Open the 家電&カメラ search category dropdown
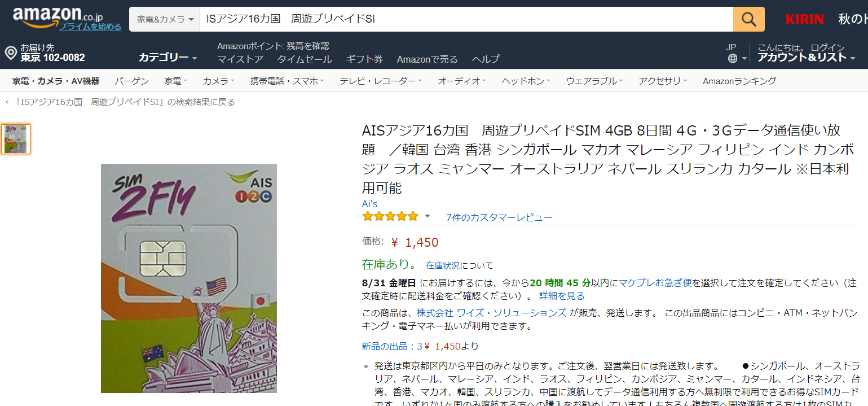Screen dimensions: 868x406 point(165,19)
